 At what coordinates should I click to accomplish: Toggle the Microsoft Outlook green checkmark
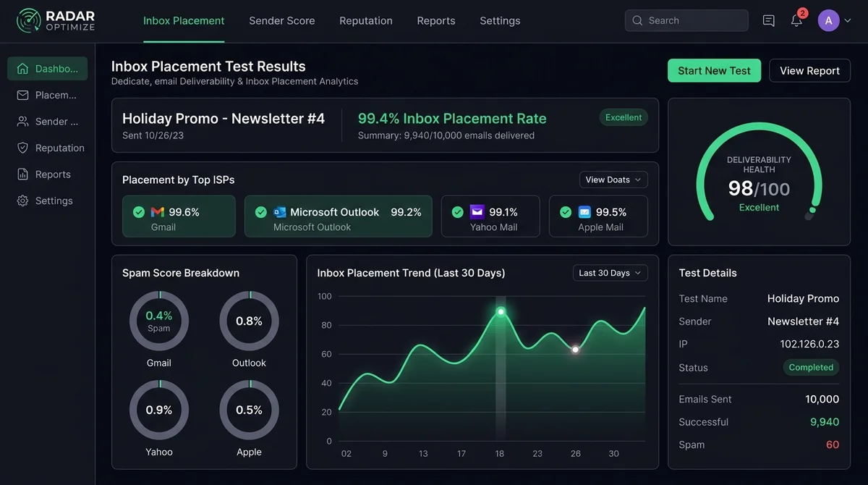[261, 212]
